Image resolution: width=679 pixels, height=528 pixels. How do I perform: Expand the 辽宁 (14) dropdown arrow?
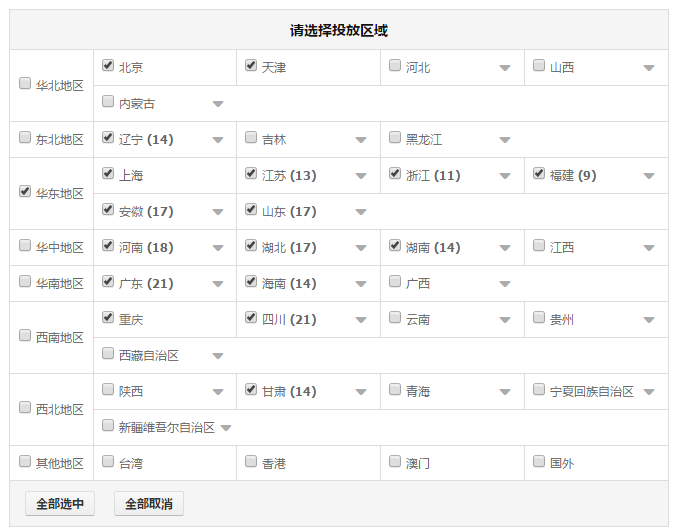point(218,140)
